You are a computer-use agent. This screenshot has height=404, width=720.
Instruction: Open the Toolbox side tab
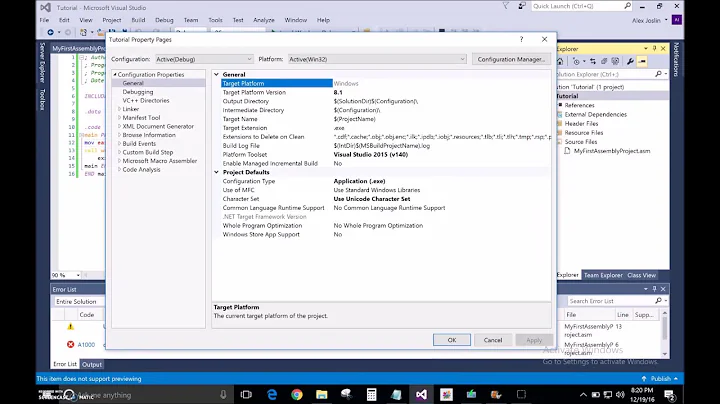[42, 99]
